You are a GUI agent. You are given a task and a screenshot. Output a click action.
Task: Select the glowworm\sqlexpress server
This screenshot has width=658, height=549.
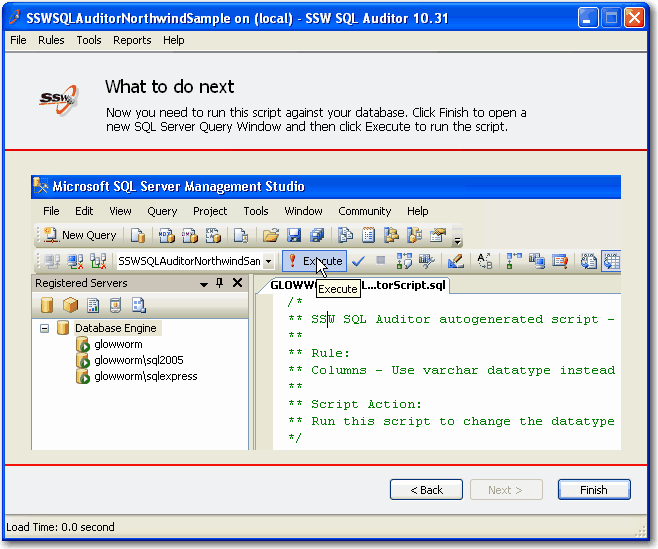(x=146, y=376)
